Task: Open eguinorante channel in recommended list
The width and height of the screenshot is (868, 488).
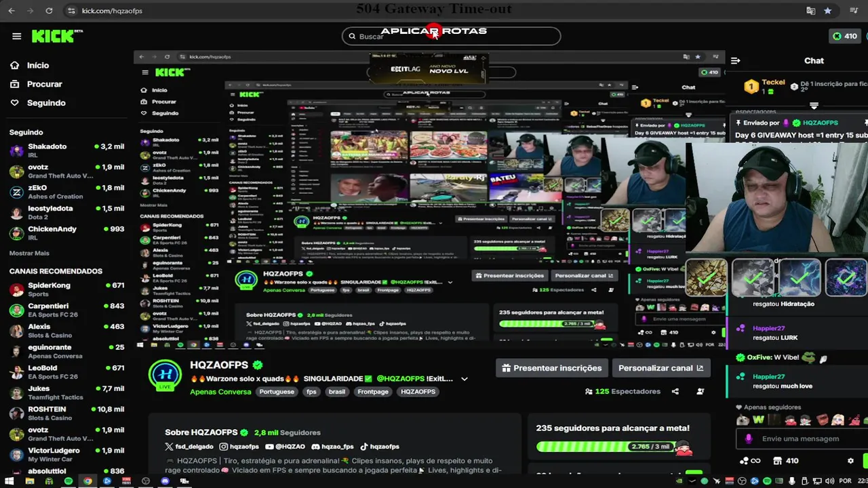Action: click(x=67, y=351)
